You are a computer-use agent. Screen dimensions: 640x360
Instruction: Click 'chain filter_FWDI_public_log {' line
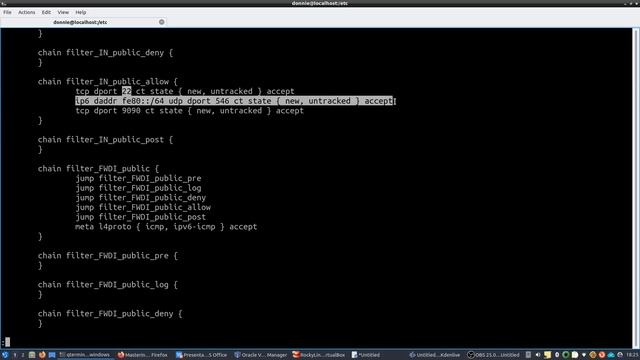(108, 285)
